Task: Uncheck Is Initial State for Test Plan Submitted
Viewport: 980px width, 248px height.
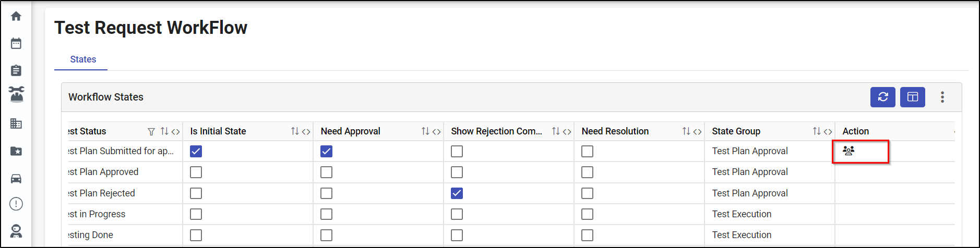Action: click(196, 151)
